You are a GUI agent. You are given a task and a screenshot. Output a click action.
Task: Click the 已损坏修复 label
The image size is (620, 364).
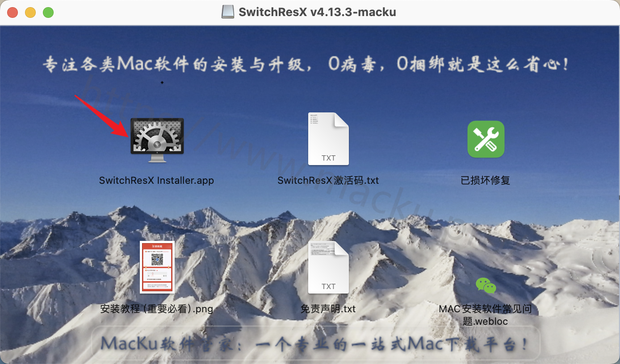point(486,181)
